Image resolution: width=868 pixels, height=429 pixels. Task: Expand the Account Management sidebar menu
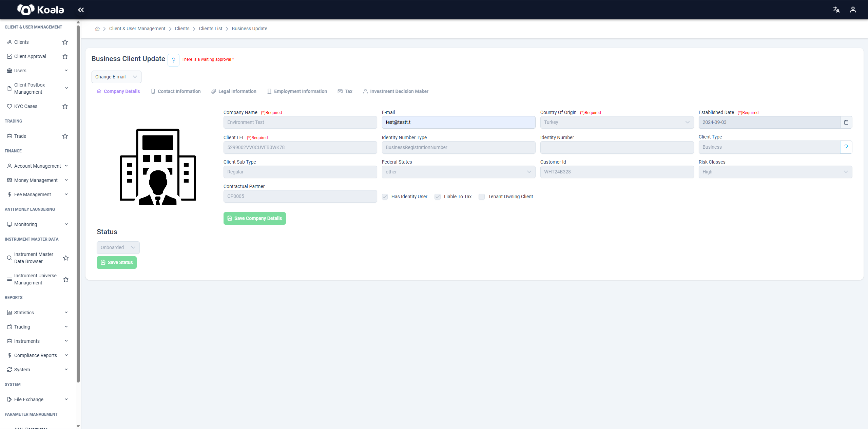[x=37, y=166]
